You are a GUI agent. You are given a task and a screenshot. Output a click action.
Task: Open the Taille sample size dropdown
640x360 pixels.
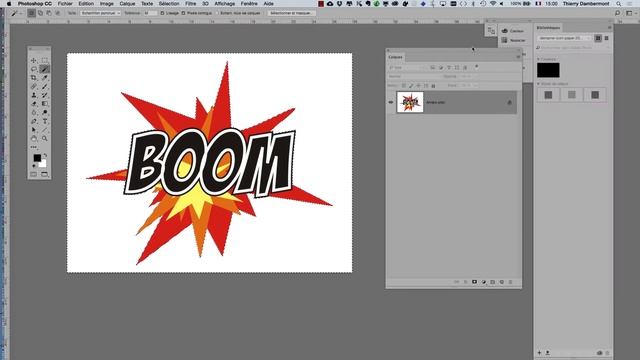point(100,13)
